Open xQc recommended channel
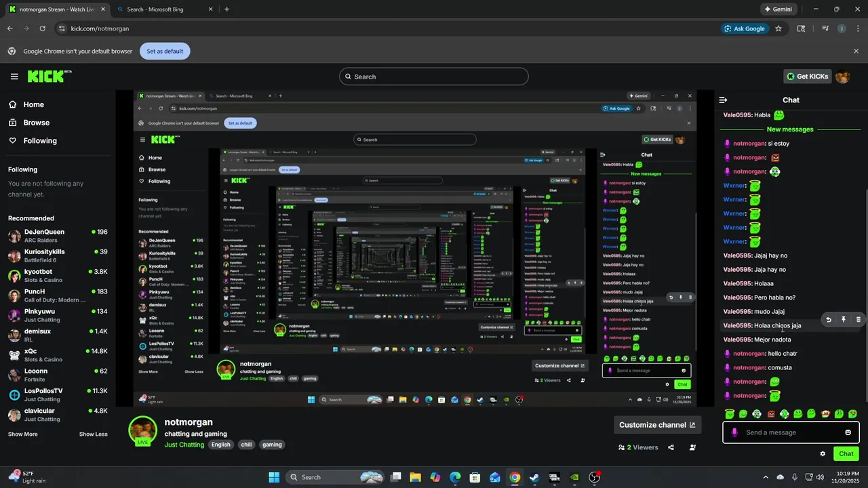The height and width of the screenshot is (488, 868). [58, 355]
